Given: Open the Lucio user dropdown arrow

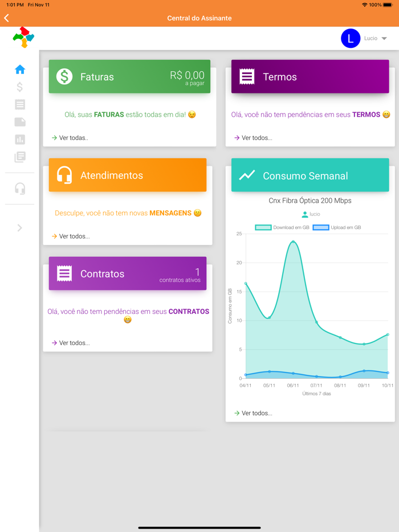Looking at the screenshot, I should point(384,38).
